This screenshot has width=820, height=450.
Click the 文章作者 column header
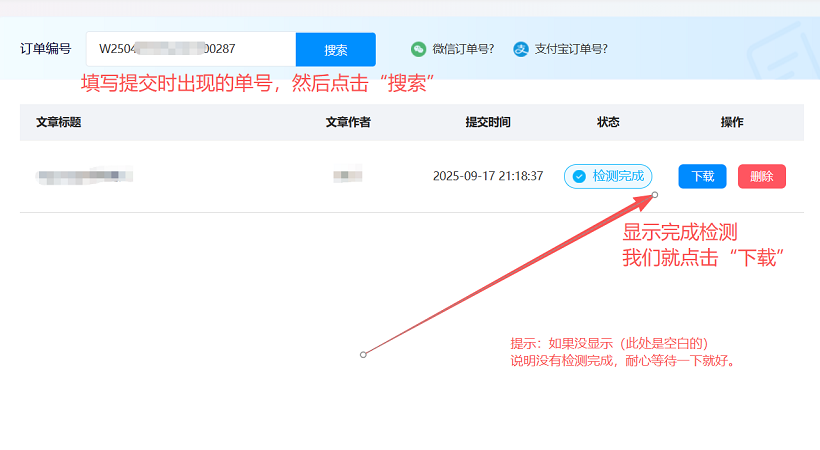(348, 122)
